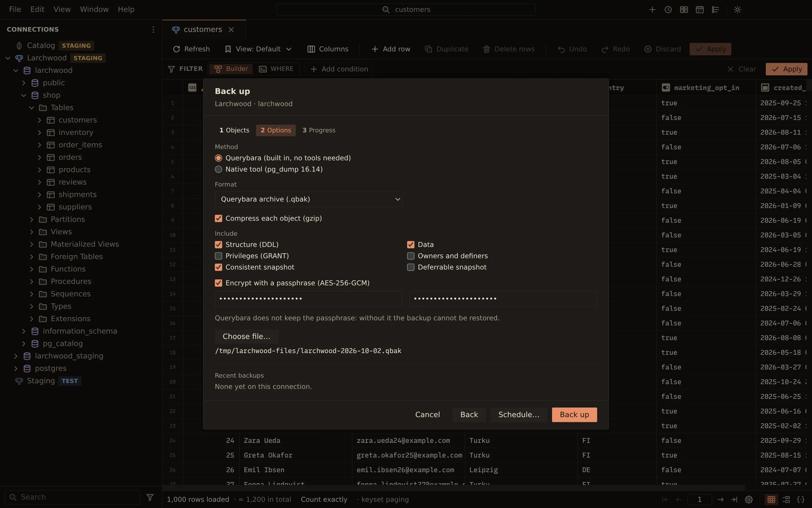Screen dimensions: 812x508
Task: Click the first passphrase input field
Action: coord(308,299)
